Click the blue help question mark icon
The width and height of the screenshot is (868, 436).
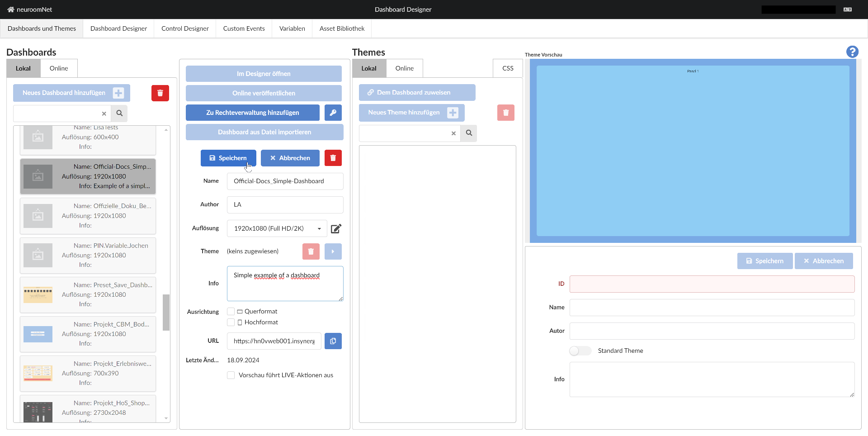tap(852, 52)
